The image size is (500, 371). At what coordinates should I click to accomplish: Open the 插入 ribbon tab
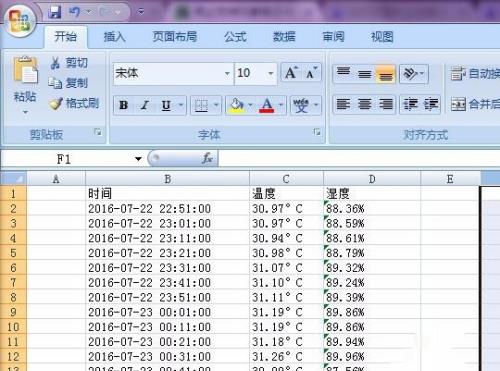click(114, 36)
